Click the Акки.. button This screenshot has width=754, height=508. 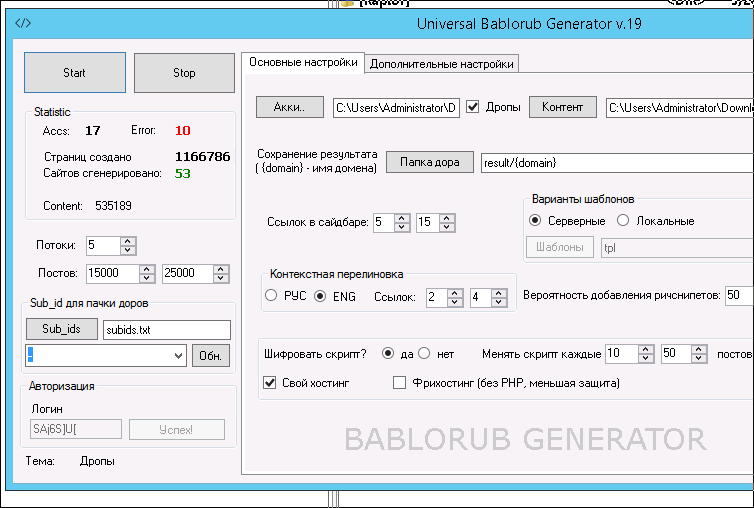(289, 107)
